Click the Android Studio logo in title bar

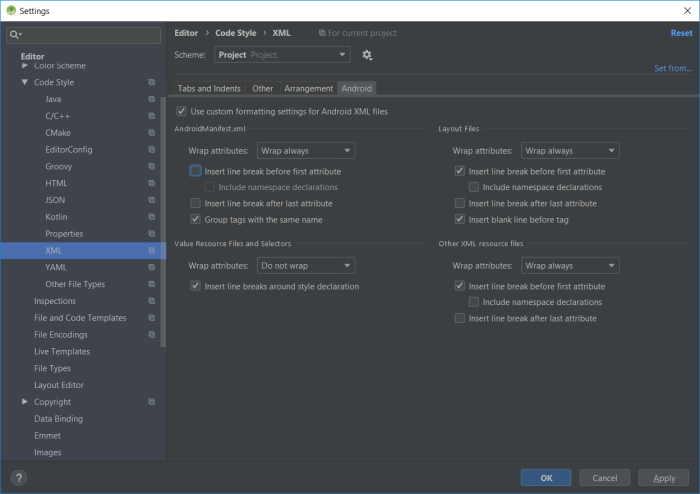pyautogui.click(x=11, y=11)
